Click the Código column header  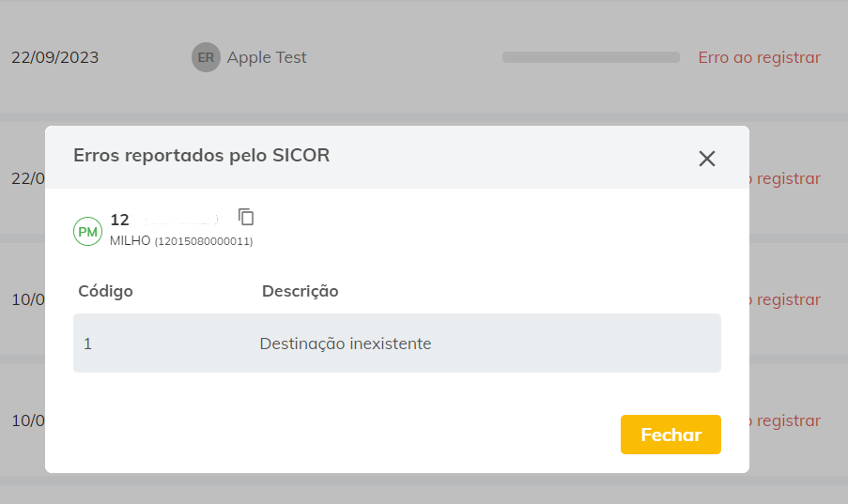(105, 291)
